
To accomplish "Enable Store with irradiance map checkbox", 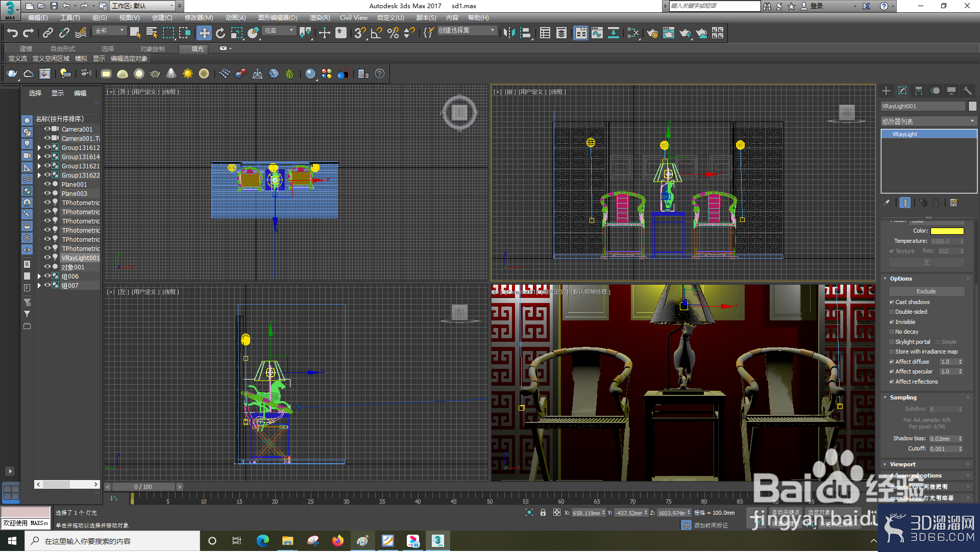I will pos(892,352).
